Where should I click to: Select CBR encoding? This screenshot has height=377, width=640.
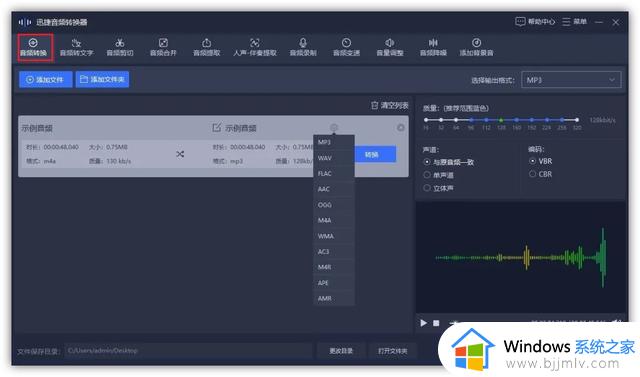[x=540, y=174]
